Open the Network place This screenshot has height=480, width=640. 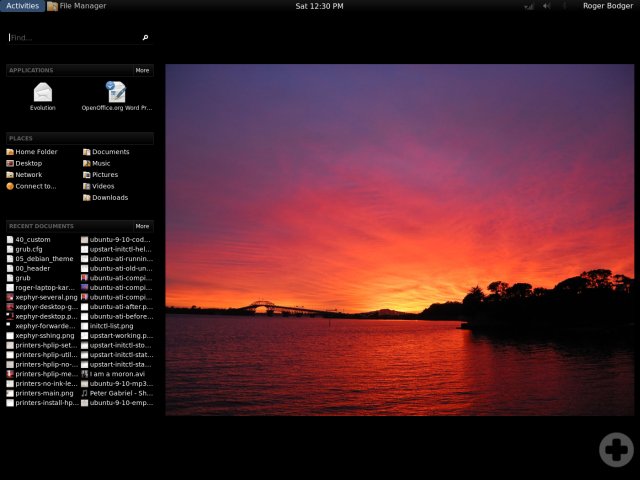point(24,175)
